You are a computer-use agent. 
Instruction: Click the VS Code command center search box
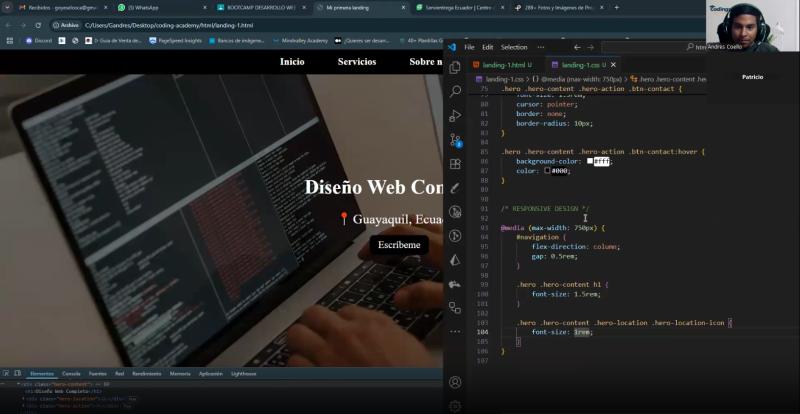[653, 47]
